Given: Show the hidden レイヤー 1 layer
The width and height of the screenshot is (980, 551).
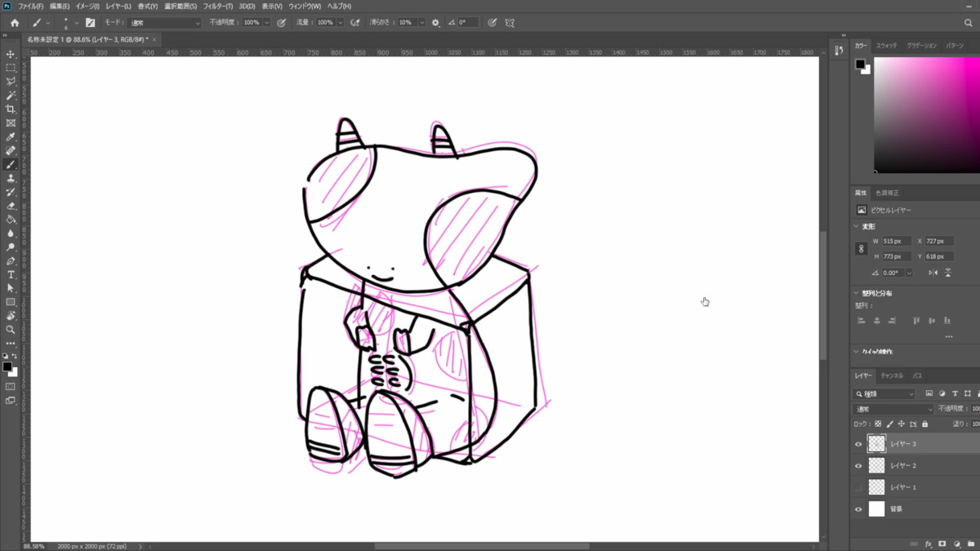Looking at the screenshot, I should point(857,487).
